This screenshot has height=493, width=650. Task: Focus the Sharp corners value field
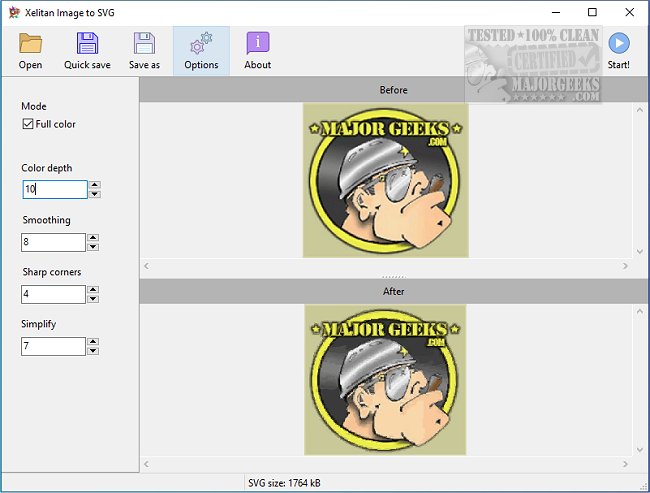[53, 294]
